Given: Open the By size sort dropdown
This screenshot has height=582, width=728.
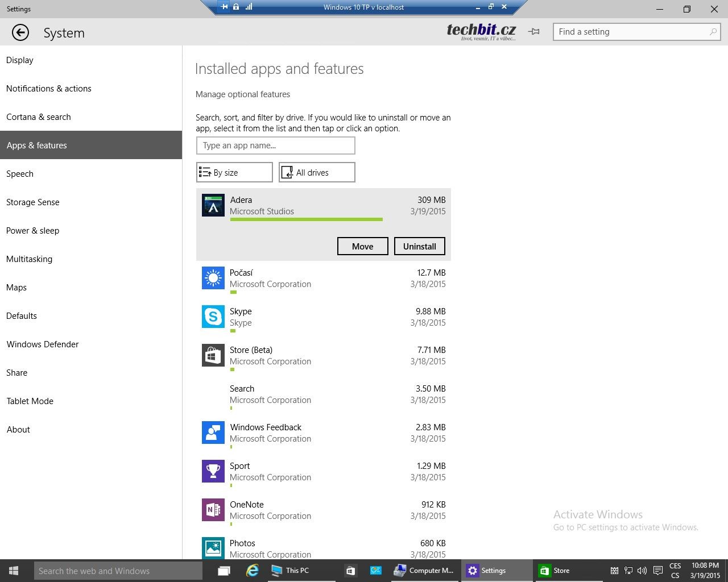Looking at the screenshot, I should [234, 173].
